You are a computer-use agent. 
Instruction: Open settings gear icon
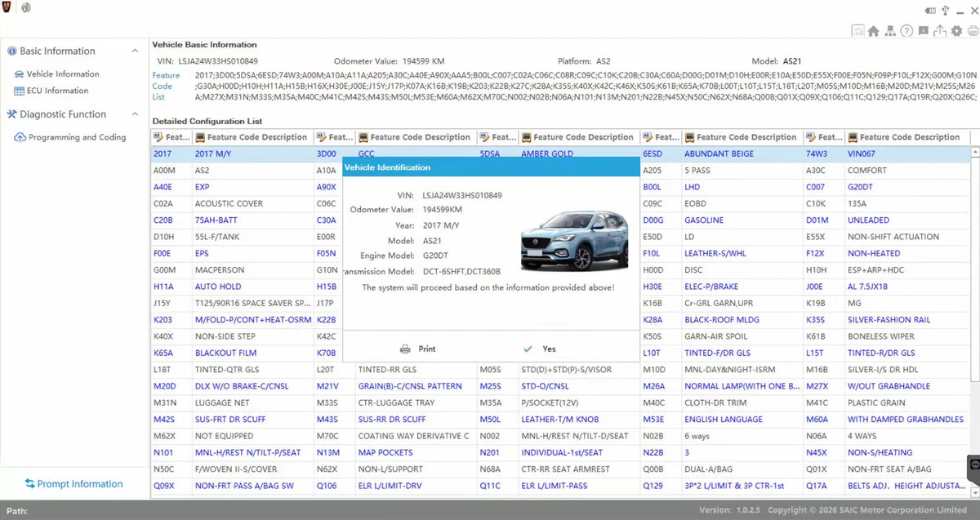pos(955,31)
